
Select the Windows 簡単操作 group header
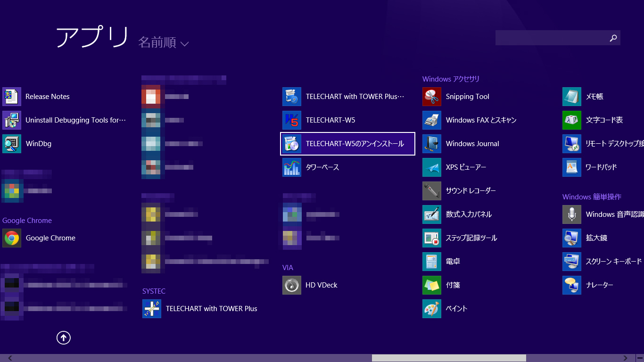click(x=592, y=197)
